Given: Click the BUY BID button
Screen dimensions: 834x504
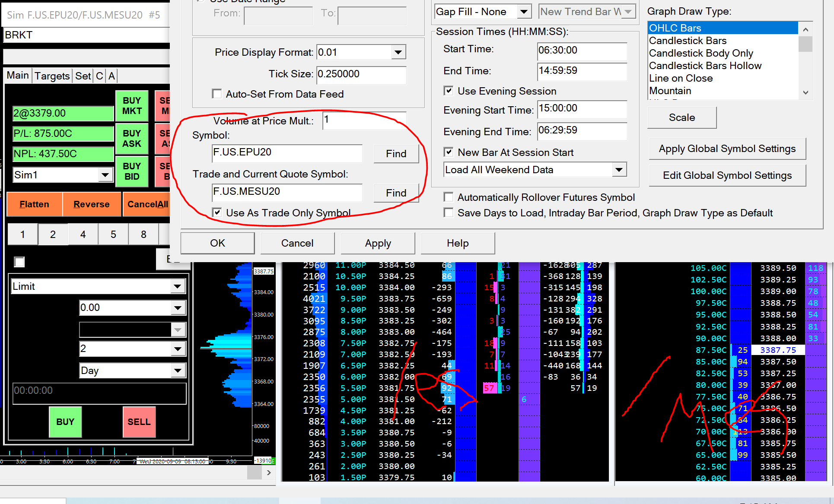Looking at the screenshot, I should point(132,171).
